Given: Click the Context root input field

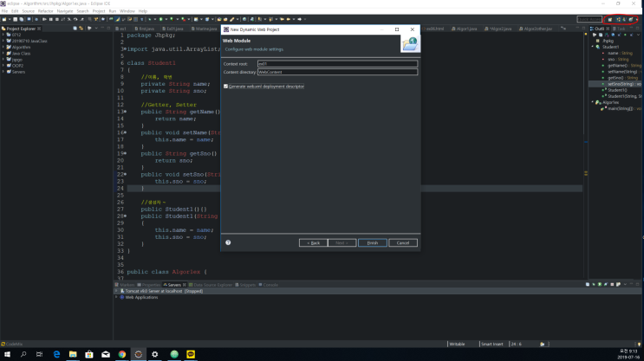Looking at the screenshot, I should pyautogui.click(x=337, y=63).
